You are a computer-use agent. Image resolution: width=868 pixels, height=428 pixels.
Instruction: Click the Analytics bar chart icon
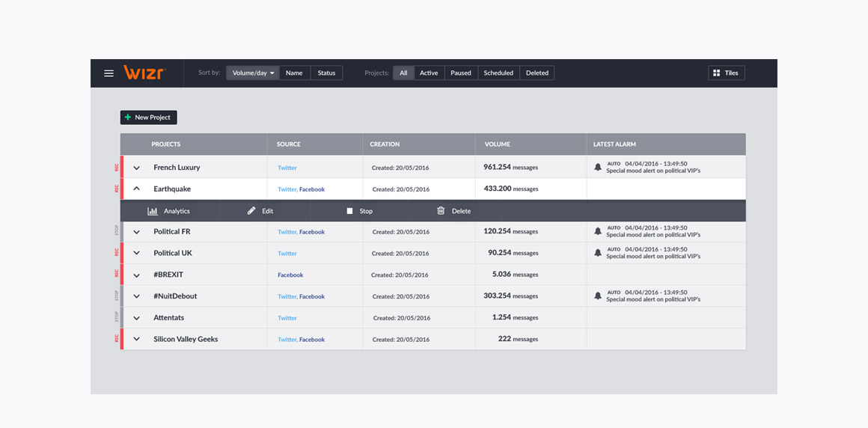click(153, 211)
